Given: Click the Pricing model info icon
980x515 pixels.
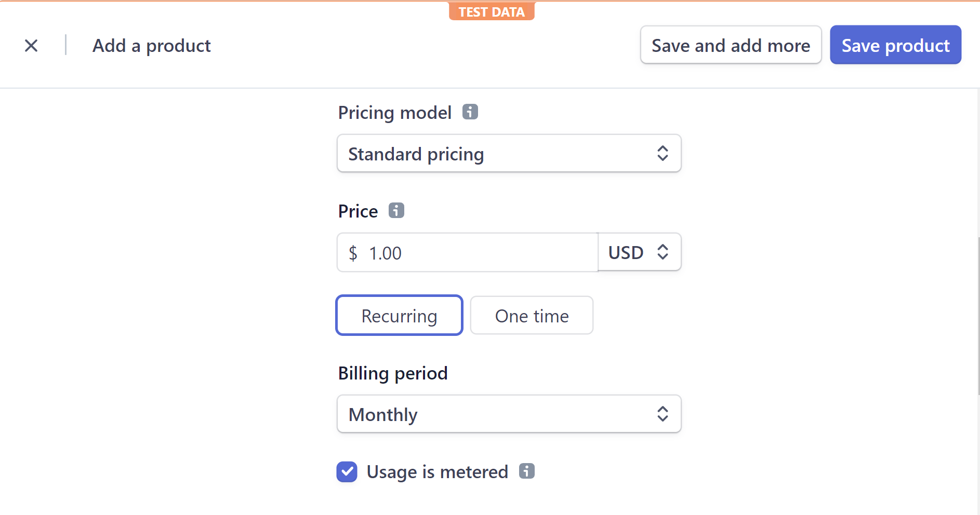Looking at the screenshot, I should [469, 112].
